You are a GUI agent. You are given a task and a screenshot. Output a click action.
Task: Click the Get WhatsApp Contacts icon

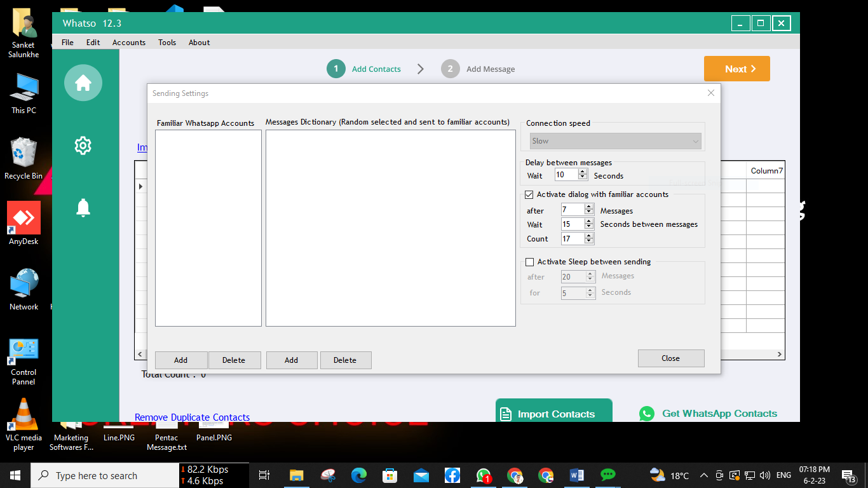pos(647,414)
